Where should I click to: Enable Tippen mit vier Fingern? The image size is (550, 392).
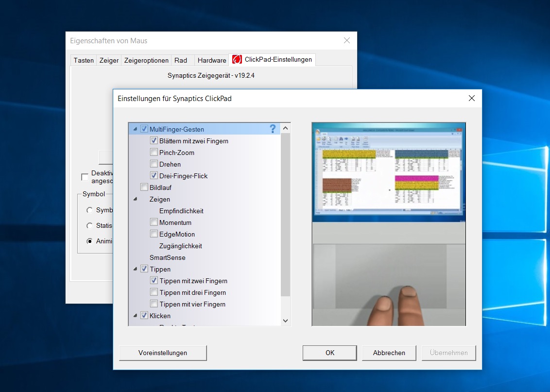pos(154,304)
